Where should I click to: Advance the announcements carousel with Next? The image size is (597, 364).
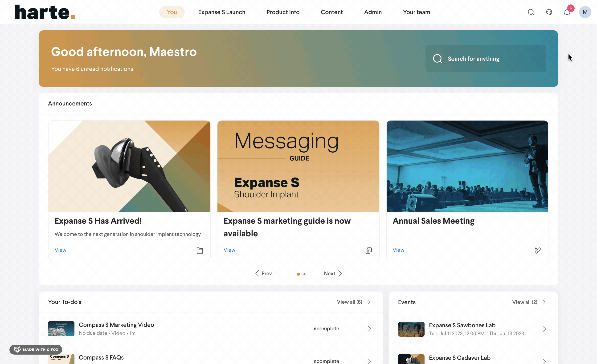[332, 273]
